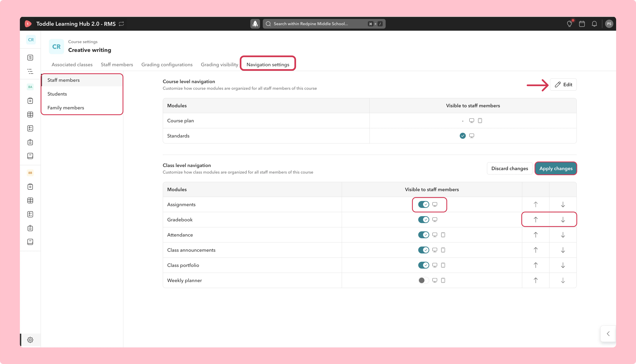Click the down arrow in the Weekly planner row
636x364 pixels.
point(563,280)
